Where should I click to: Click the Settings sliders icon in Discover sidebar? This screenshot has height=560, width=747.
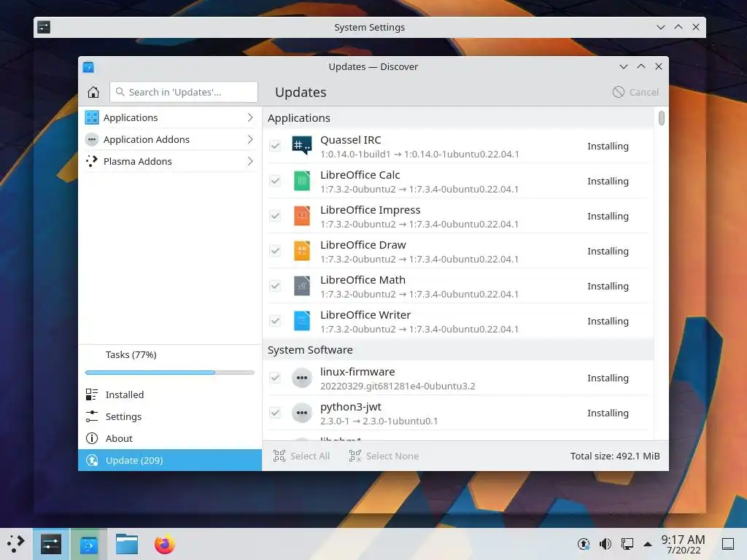(x=91, y=416)
